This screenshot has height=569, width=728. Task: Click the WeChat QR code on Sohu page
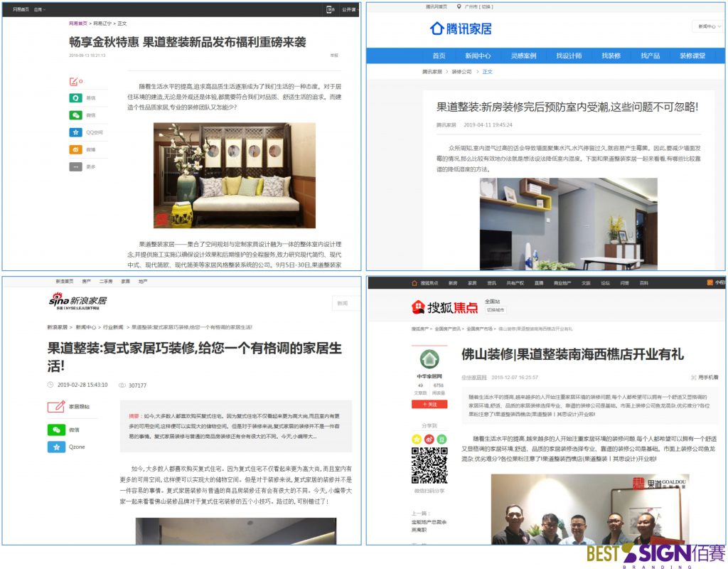429,465
